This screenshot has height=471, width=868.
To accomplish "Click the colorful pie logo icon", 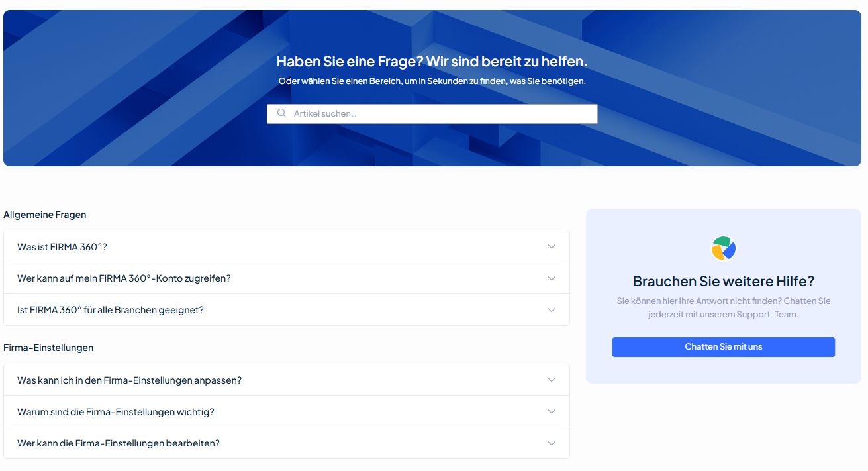I will tap(723, 248).
